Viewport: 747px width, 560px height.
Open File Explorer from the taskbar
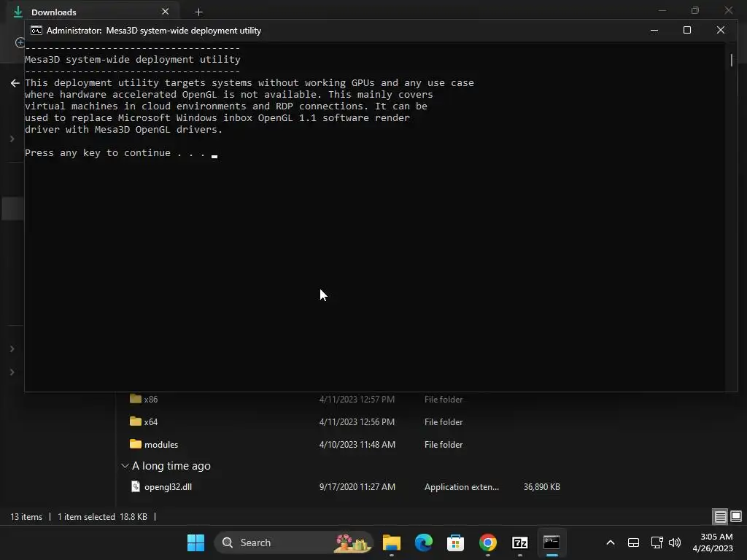(x=392, y=542)
